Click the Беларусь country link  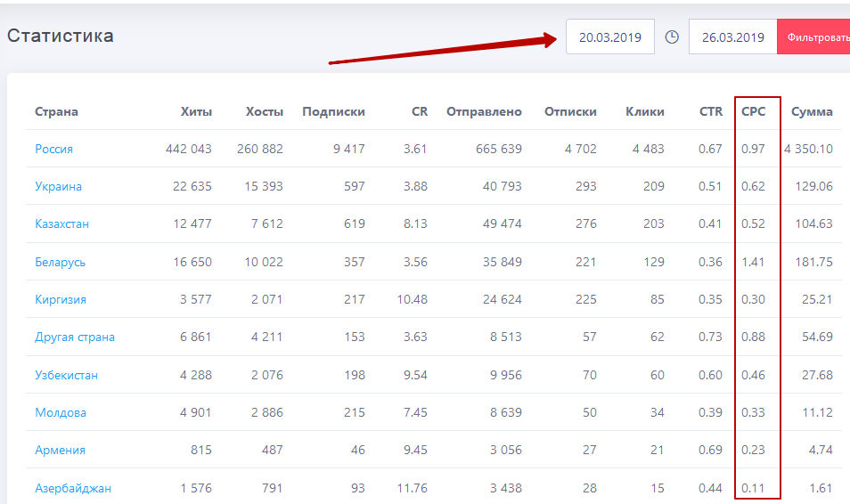point(61,262)
